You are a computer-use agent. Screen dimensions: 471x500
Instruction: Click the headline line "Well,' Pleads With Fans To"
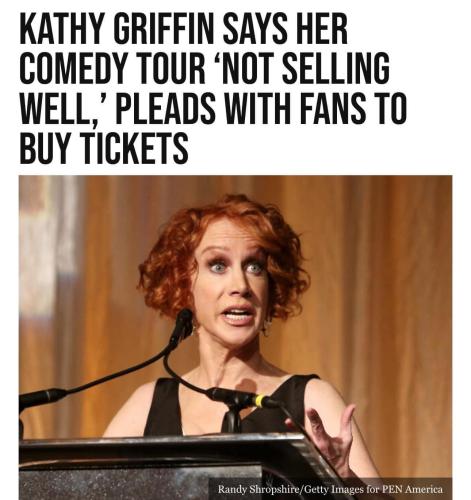point(213,108)
